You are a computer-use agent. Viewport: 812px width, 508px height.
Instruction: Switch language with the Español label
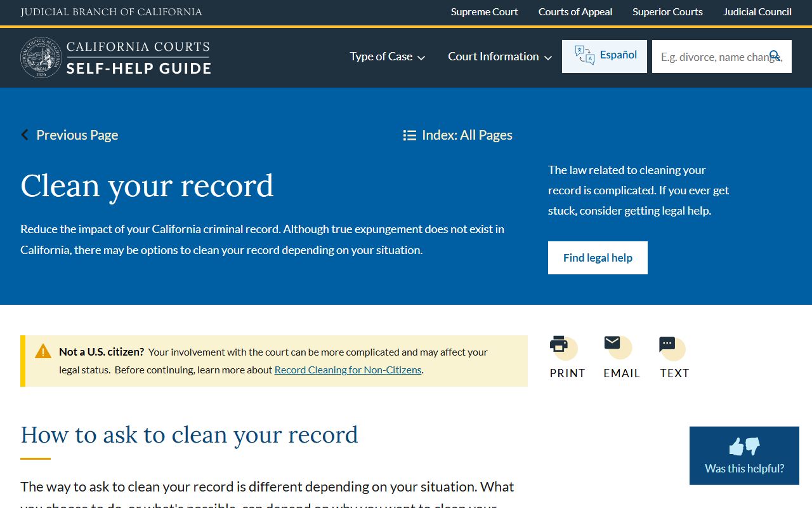click(619, 55)
